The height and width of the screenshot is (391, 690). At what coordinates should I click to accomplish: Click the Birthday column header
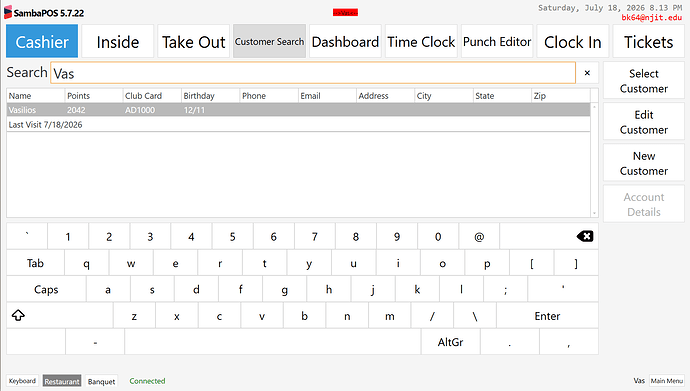(210, 95)
